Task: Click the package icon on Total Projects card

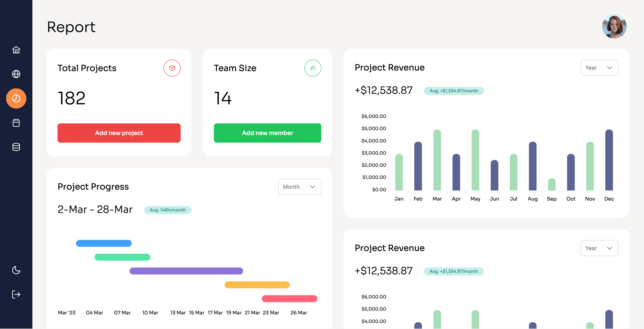Action: [172, 68]
